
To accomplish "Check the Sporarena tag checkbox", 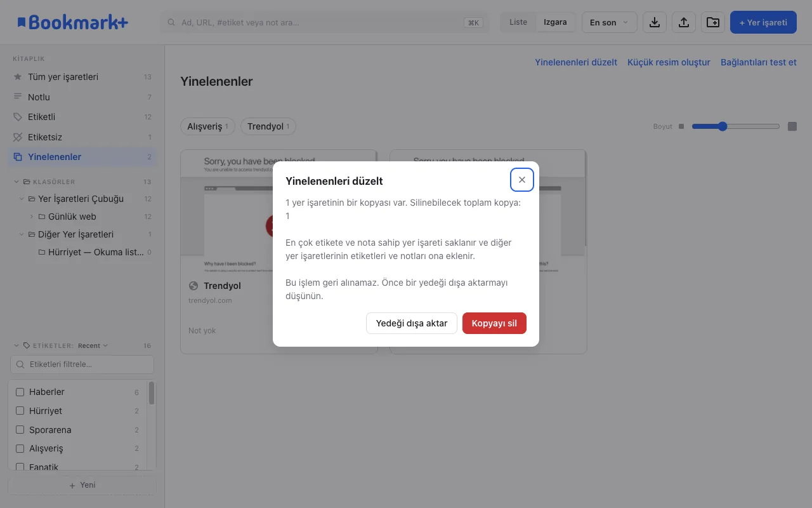I will 20,430.
